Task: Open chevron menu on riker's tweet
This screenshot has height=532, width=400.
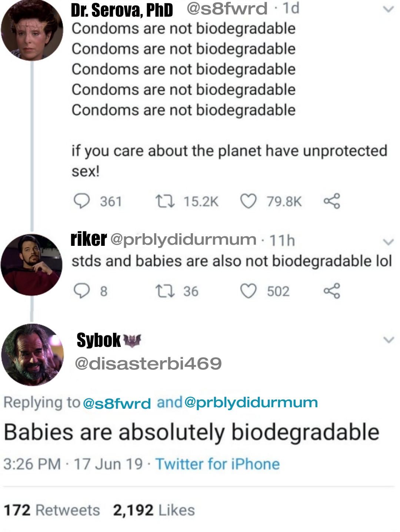Action: point(388,242)
